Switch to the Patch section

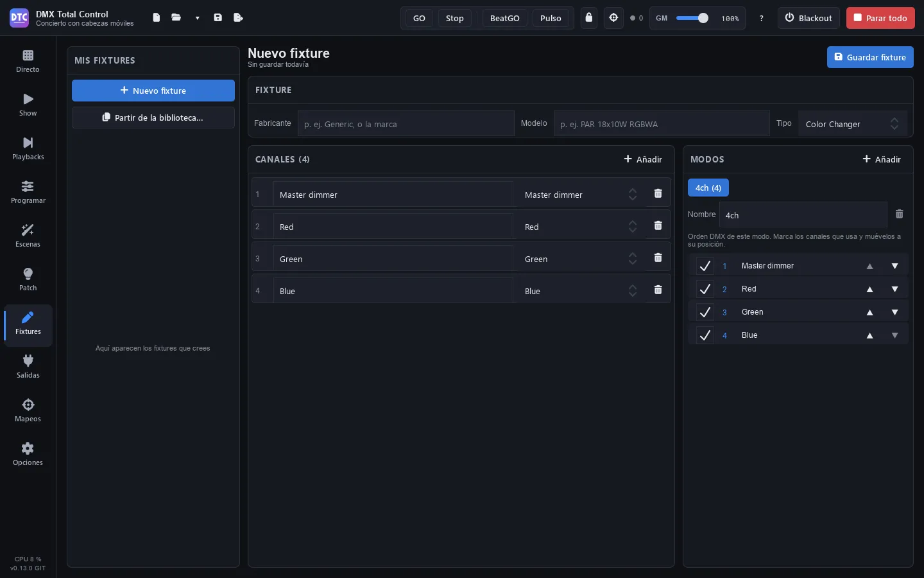(x=28, y=280)
